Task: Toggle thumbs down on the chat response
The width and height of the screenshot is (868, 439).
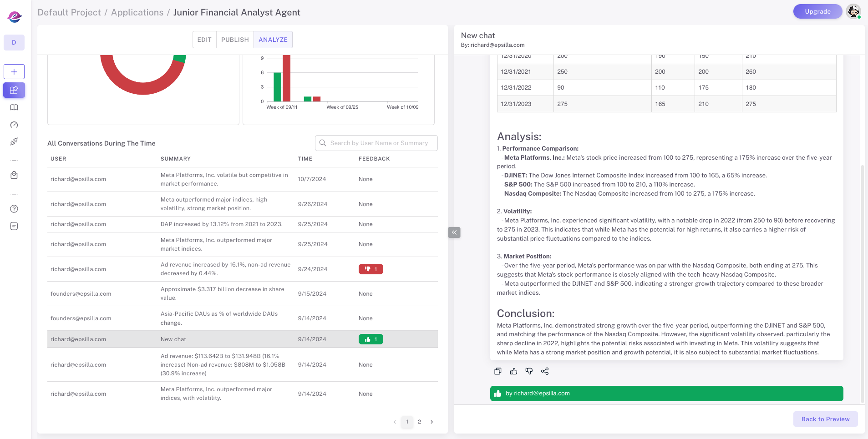Action: point(529,371)
